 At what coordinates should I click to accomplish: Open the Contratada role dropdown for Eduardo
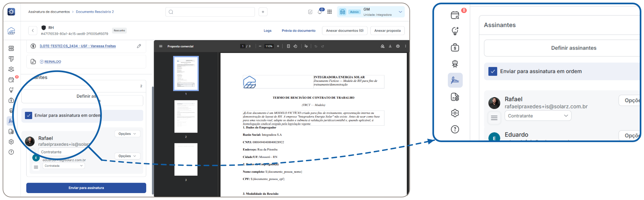(64, 166)
